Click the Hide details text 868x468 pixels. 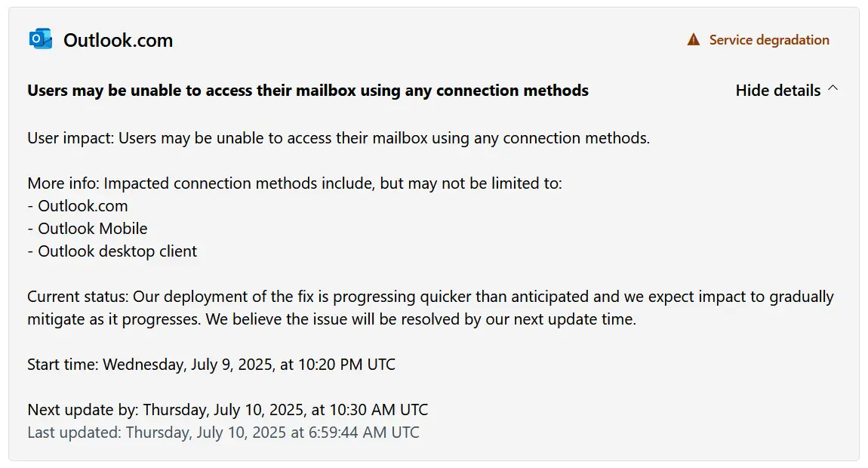777,91
